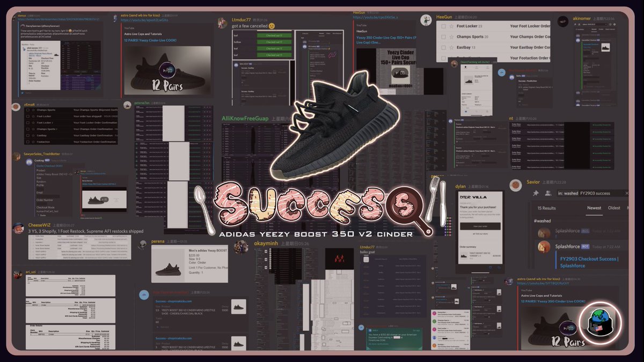Switch to the Newest results tab

(x=594, y=208)
